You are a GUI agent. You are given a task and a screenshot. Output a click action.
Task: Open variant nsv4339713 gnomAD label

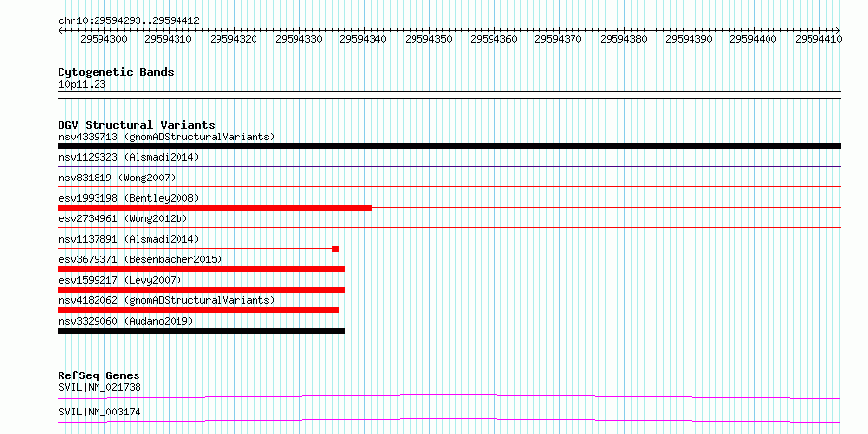(x=167, y=137)
